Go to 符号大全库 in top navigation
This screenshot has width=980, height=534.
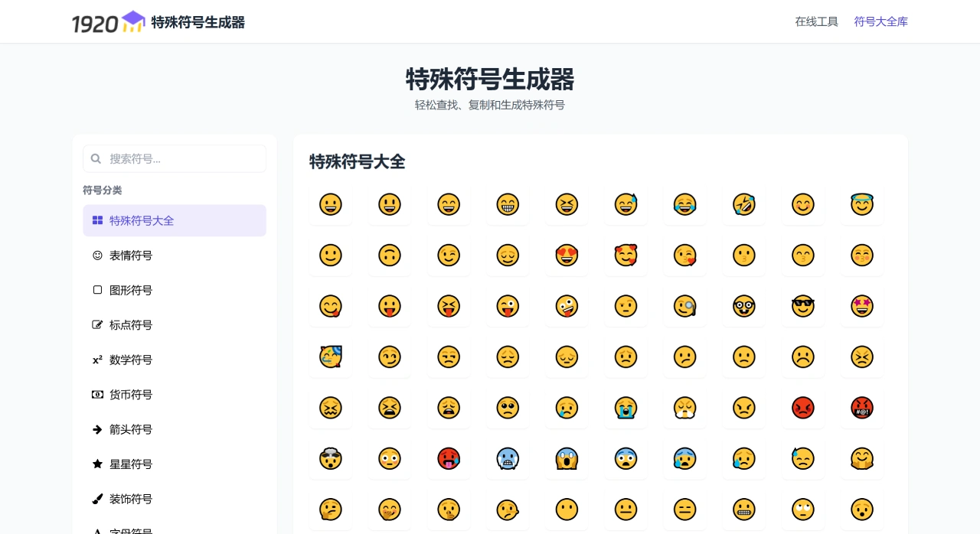tap(880, 21)
